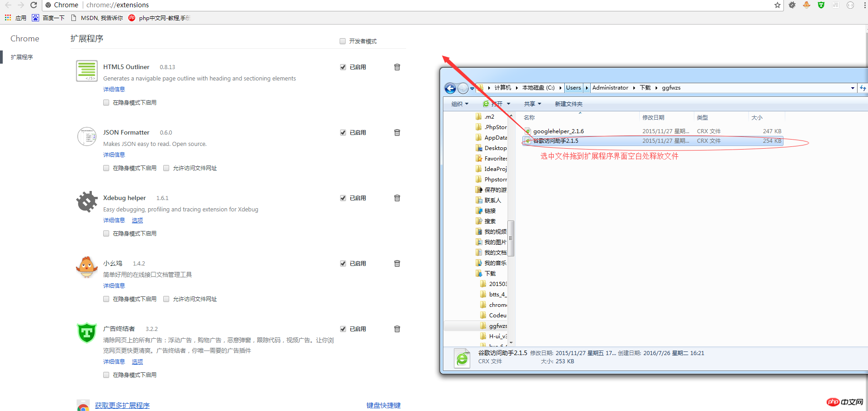The image size is (868, 411).
Task: Delete JSON Formatter with its trash icon
Action: tap(397, 132)
